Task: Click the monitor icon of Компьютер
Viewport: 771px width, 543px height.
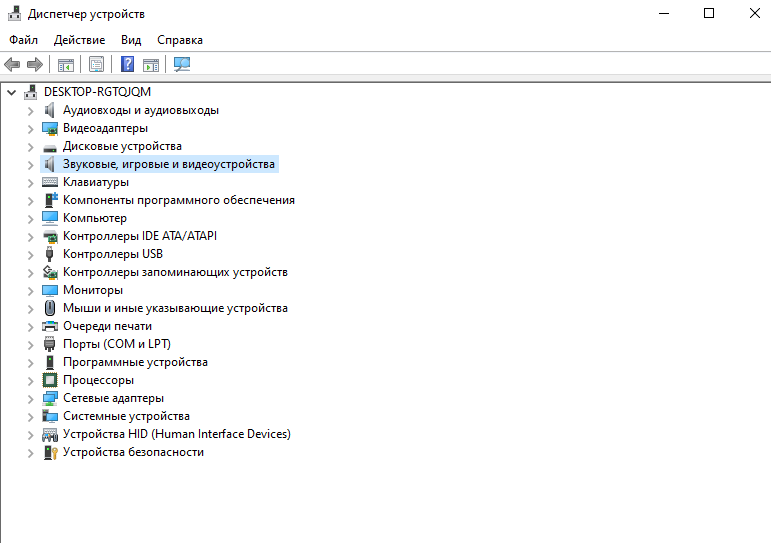Action: tap(50, 218)
